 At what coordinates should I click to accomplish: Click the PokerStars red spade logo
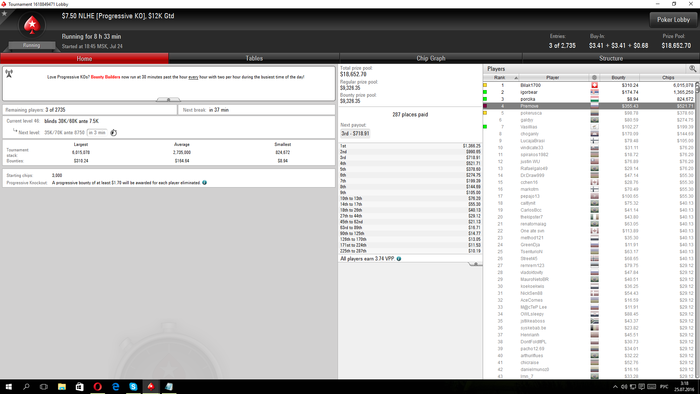32,25
